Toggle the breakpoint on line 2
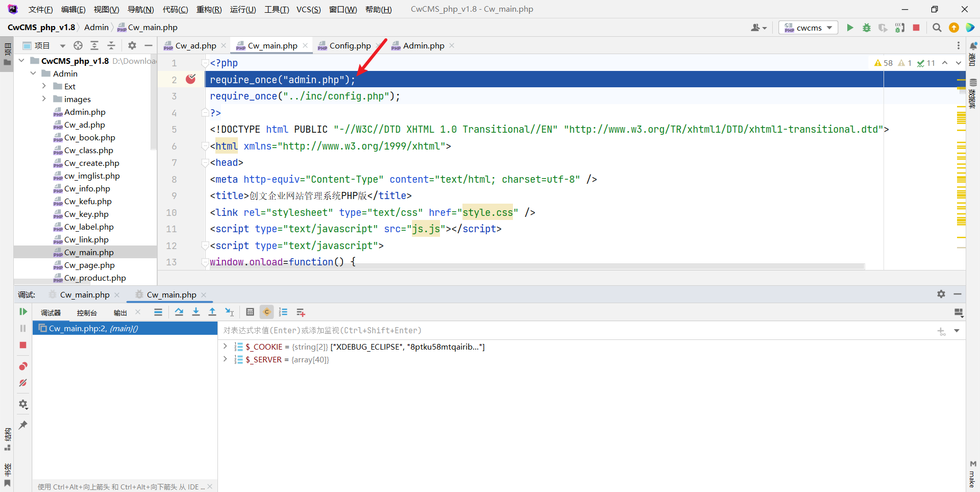Image resolution: width=980 pixels, height=492 pixels. coord(191,79)
